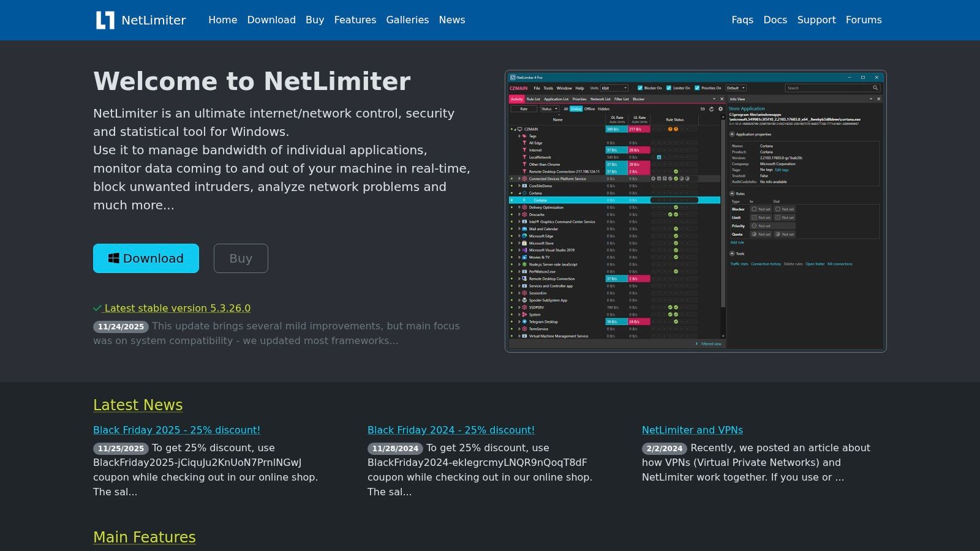Open the Main Features heading link
Viewport: 980px width, 551px height.
tap(145, 537)
